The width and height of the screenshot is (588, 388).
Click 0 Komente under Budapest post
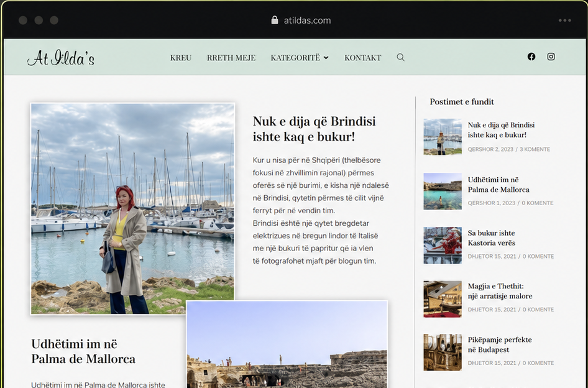pyautogui.click(x=538, y=363)
